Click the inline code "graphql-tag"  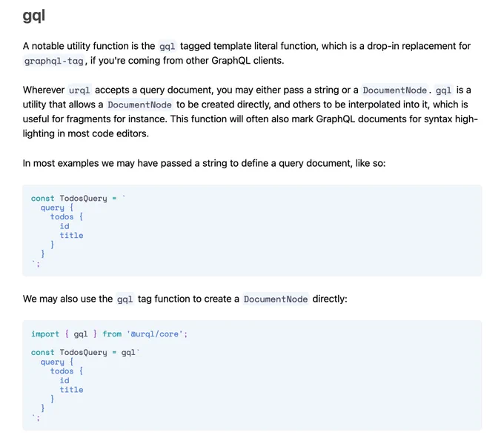[x=54, y=61]
